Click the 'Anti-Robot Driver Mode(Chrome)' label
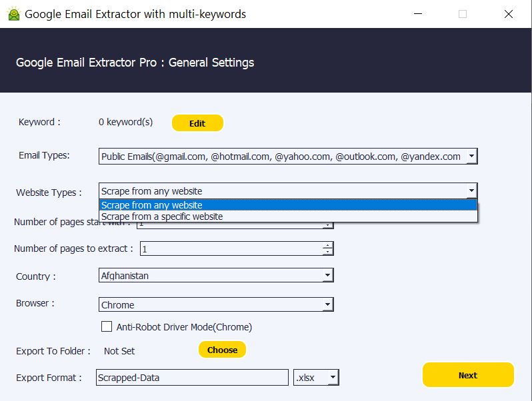 coord(184,327)
